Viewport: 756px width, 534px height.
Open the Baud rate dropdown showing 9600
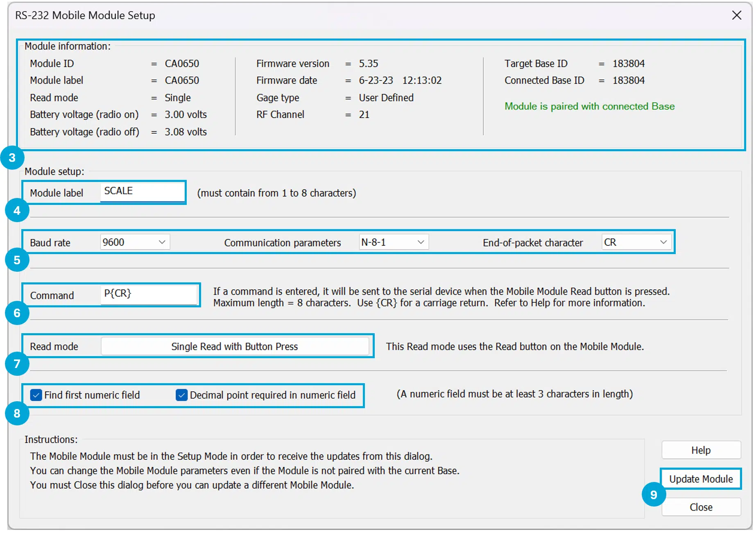[x=135, y=242]
